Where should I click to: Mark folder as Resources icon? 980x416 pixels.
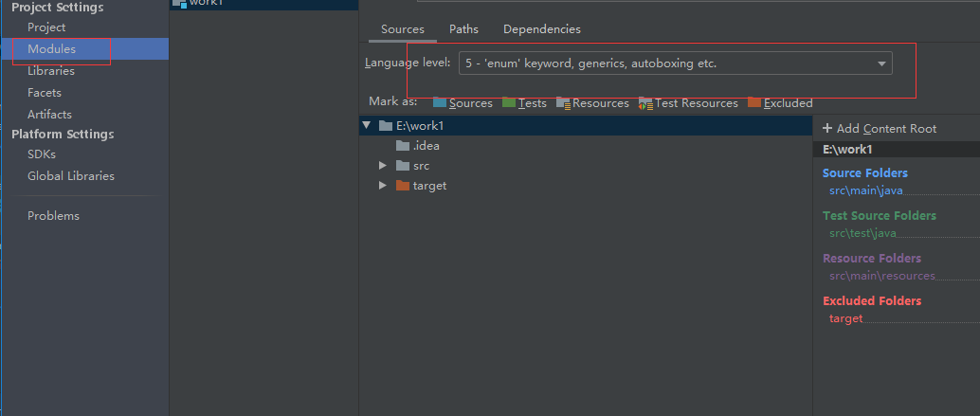coord(564,103)
